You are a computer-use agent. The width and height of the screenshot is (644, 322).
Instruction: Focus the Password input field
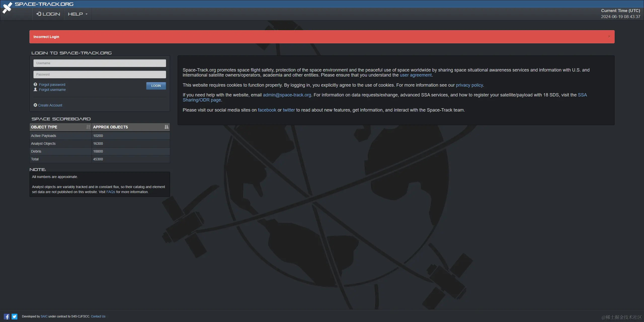point(100,75)
